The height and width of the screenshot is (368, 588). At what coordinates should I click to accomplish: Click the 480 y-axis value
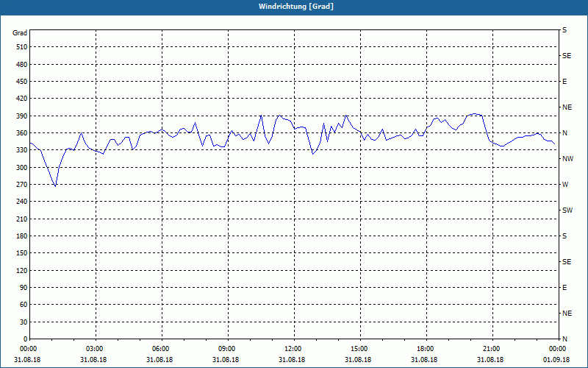pyautogui.click(x=22, y=65)
